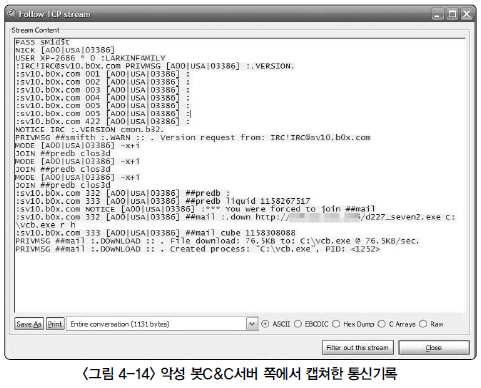Click the sv10.b0x.com 422 line
Screen dimensions: 481x388
click(x=103, y=122)
